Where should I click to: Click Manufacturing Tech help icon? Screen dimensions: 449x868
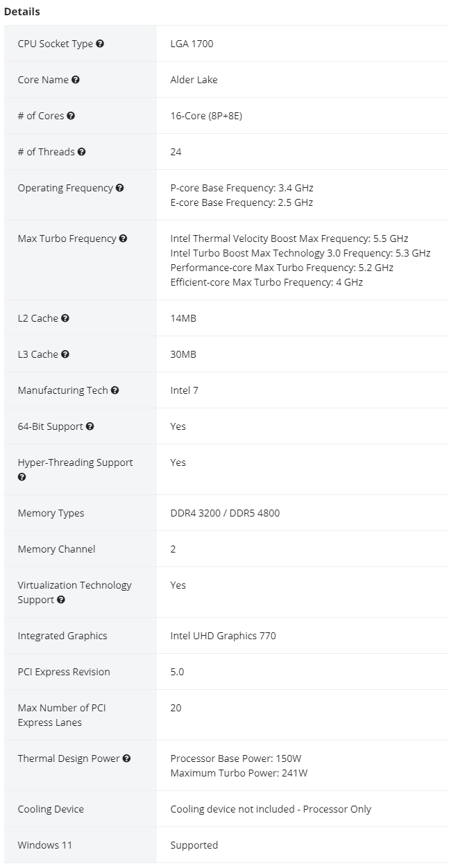tap(115, 390)
